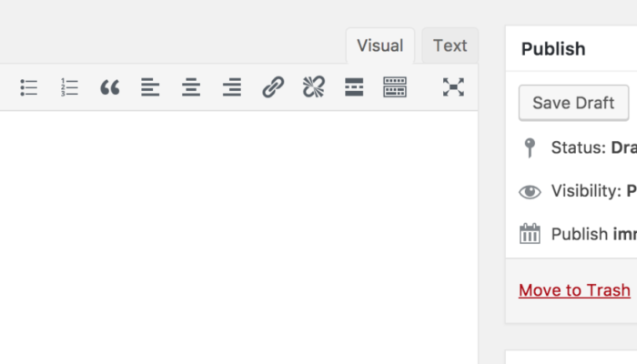Click the Visibility eye icon
This screenshot has width=637, height=364.
(530, 191)
